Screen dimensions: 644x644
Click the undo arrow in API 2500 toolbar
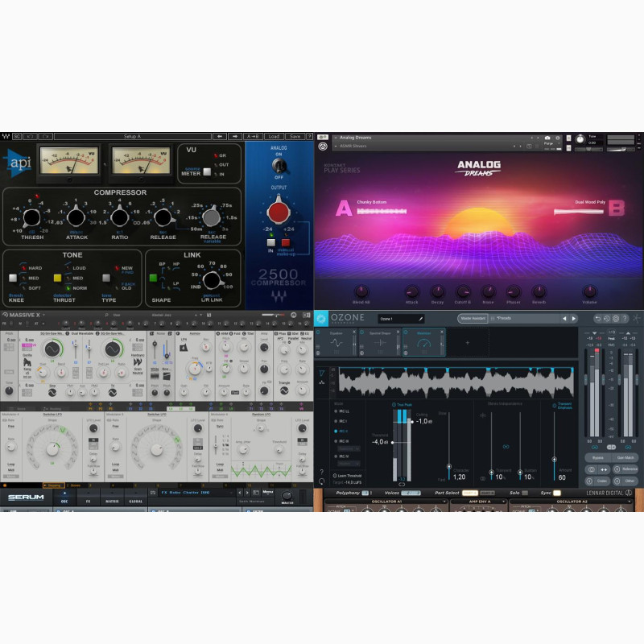(x=30, y=136)
